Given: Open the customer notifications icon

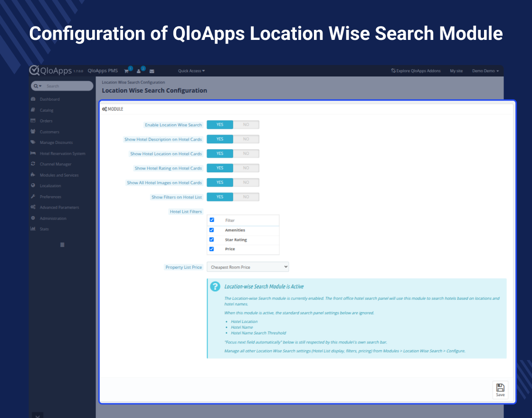Looking at the screenshot, I should (x=139, y=71).
